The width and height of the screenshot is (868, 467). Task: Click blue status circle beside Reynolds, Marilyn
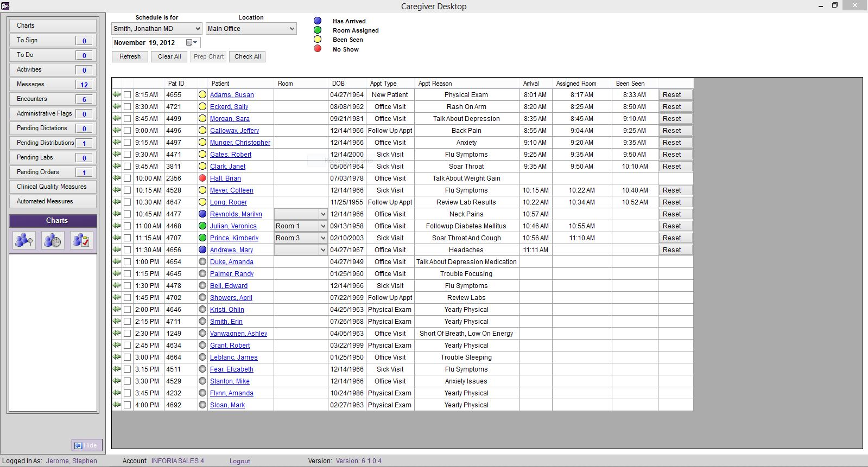202,214
